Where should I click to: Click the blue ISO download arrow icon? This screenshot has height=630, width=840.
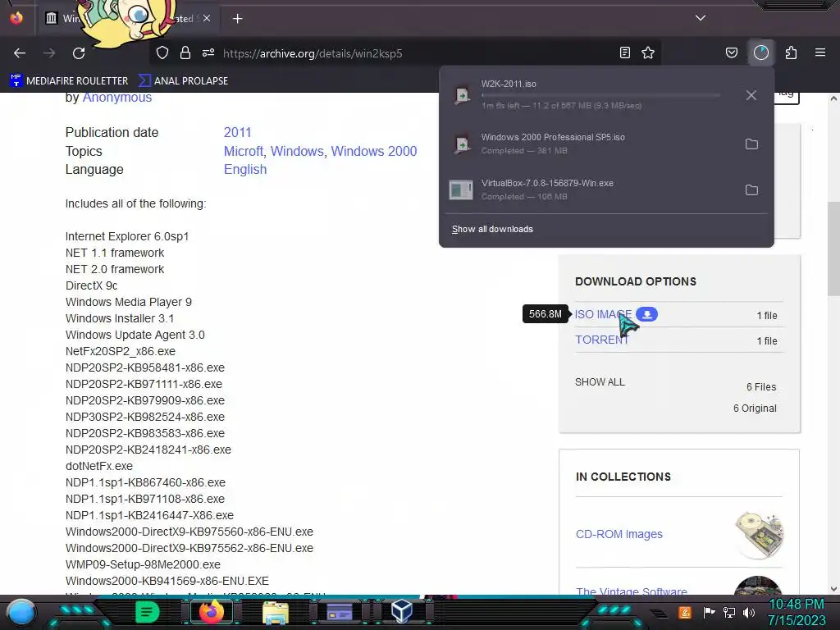coord(646,314)
